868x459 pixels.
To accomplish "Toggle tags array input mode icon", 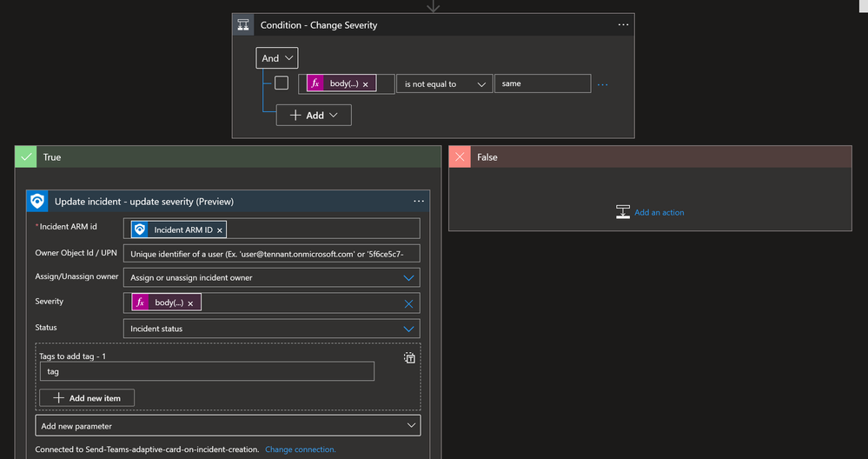I will pos(409,357).
